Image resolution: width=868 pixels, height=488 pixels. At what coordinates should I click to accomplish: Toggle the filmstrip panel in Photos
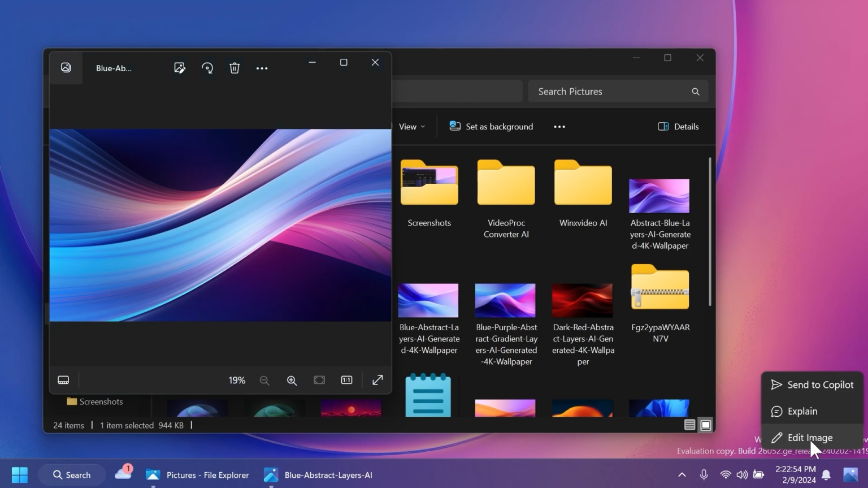(x=63, y=379)
